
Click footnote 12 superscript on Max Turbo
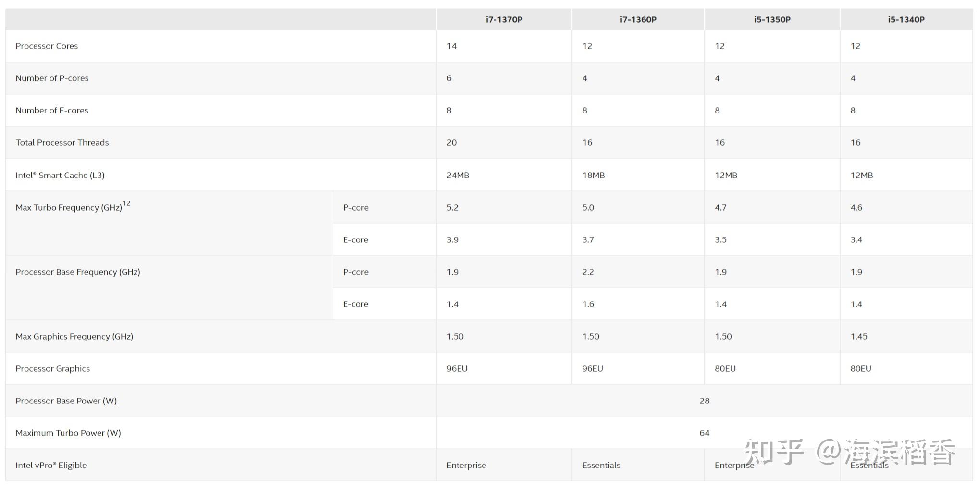pyautogui.click(x=126, y=203)
